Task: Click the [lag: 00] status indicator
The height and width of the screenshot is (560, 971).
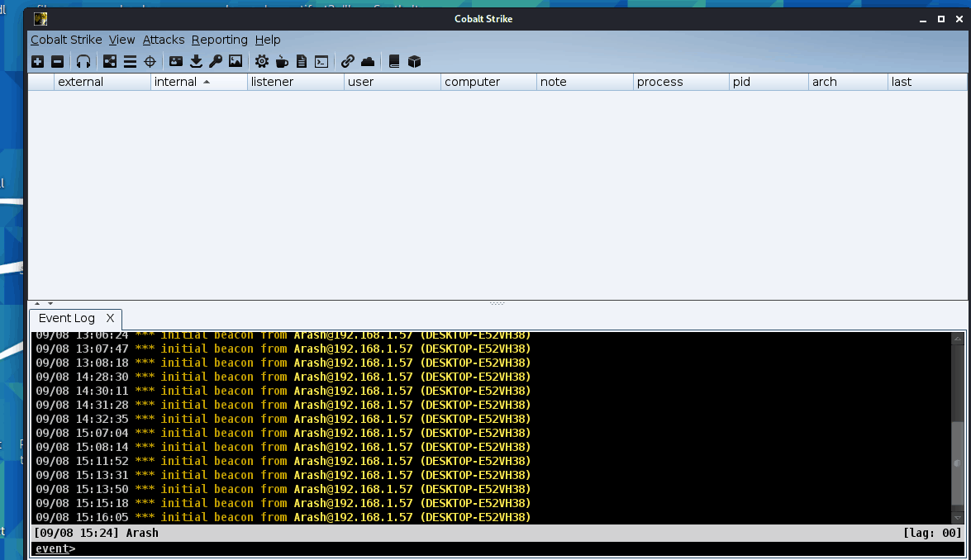Action: tap(932, 533)
